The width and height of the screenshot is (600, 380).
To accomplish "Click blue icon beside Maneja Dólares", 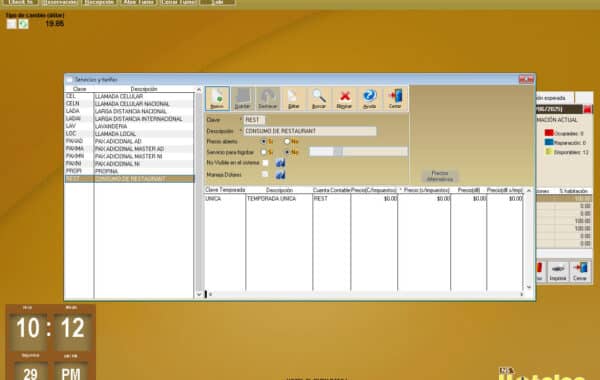I will tap(280, 175).
